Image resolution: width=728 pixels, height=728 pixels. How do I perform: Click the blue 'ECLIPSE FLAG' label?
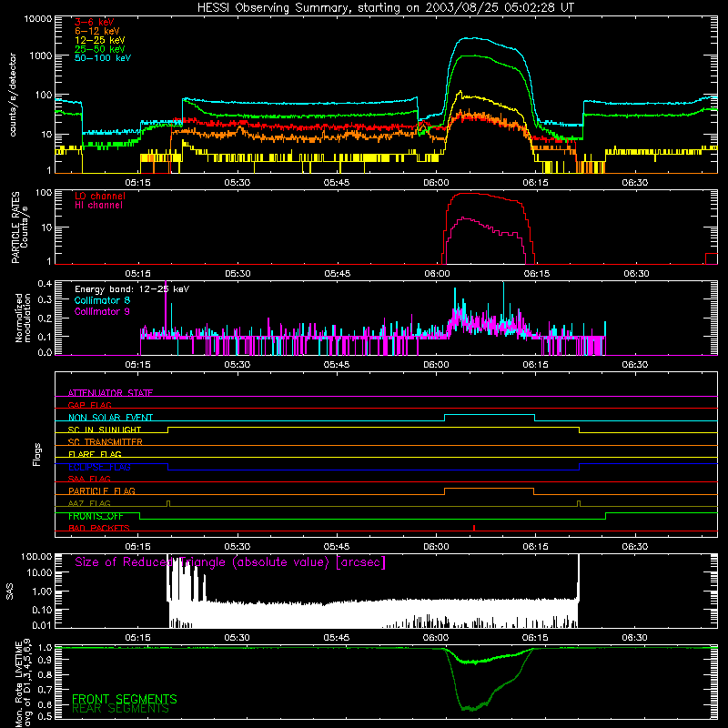click(x=99, y=467)
